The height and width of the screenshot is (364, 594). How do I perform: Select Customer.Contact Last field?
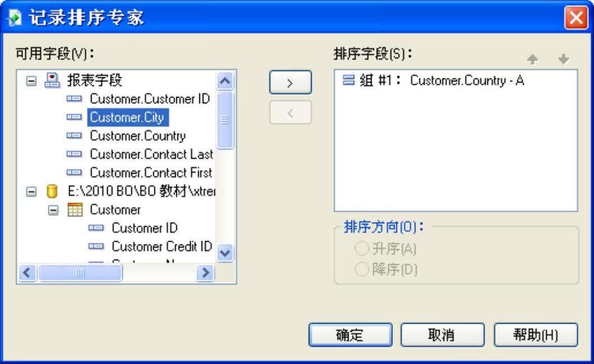point(152,154)
